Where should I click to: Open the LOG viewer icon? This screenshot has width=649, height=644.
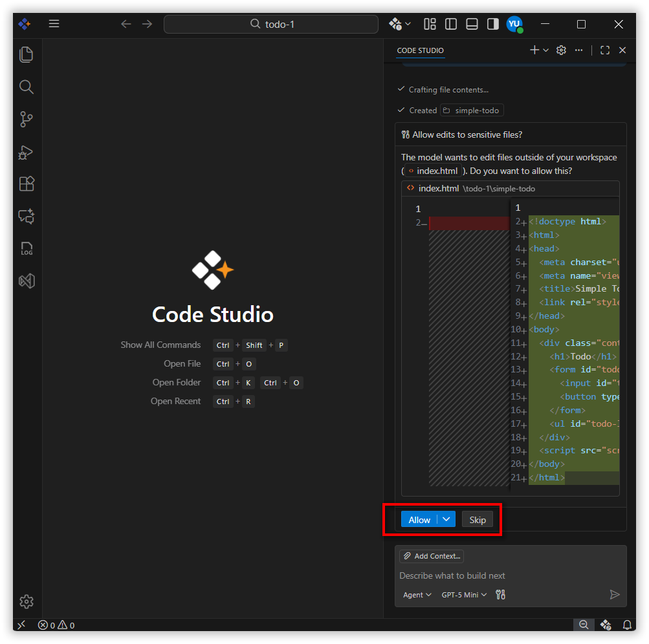click(26, 249)
